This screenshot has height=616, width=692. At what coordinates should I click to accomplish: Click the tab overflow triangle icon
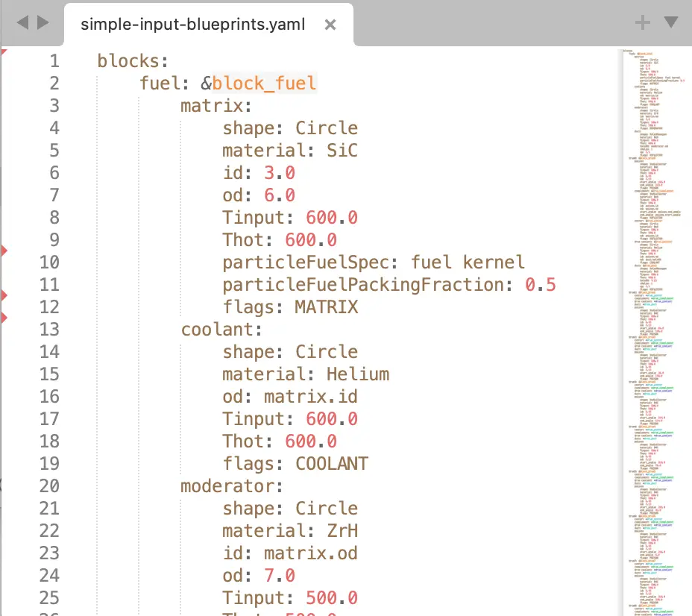[670, 23]
